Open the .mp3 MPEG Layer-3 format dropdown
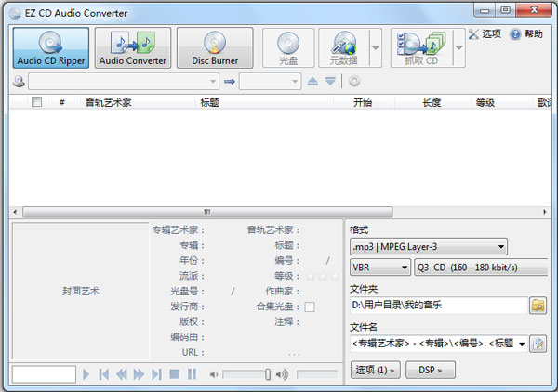The width and height of the screenshot is (558, 392). pos(429,247)
